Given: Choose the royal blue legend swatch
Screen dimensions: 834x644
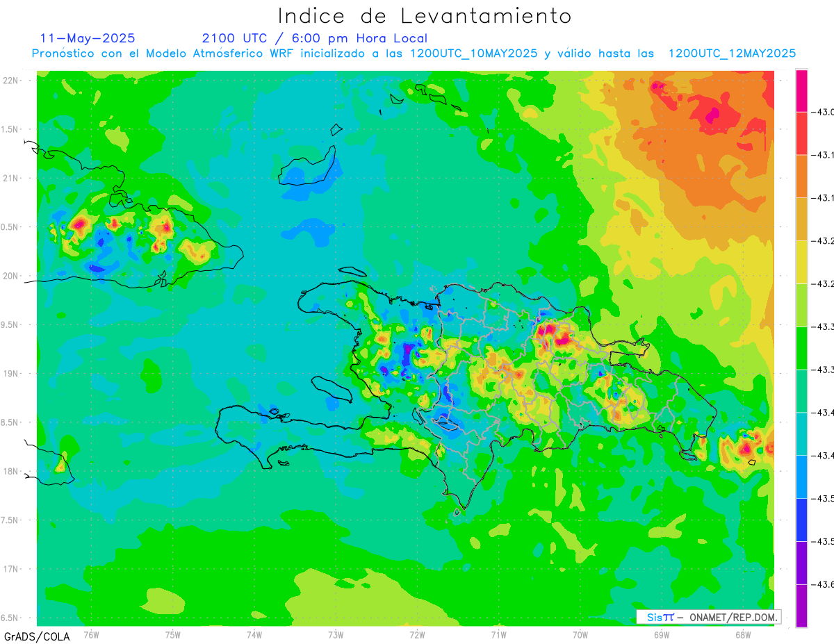Looking at the screenshot, I should click(x=801, y=520).
